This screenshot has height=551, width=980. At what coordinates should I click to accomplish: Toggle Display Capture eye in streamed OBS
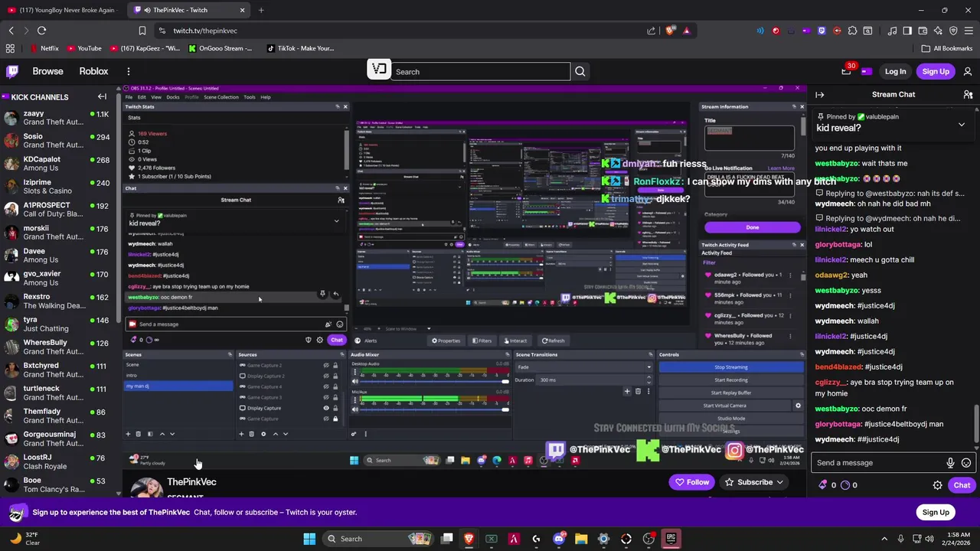point(326,408)
